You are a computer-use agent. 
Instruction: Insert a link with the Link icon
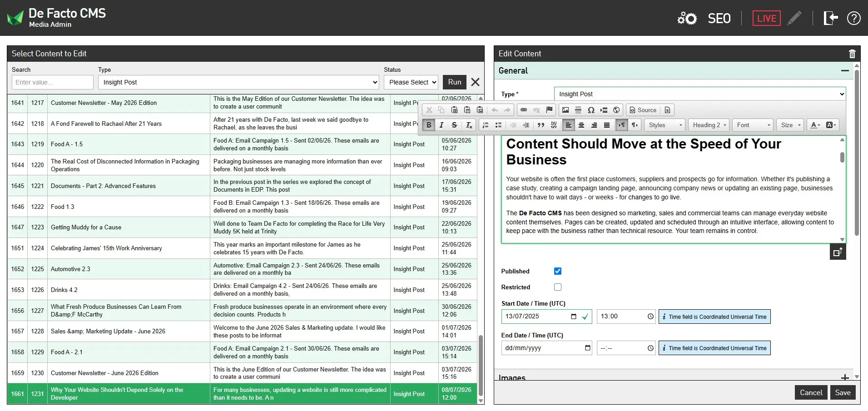coord(524,110)
